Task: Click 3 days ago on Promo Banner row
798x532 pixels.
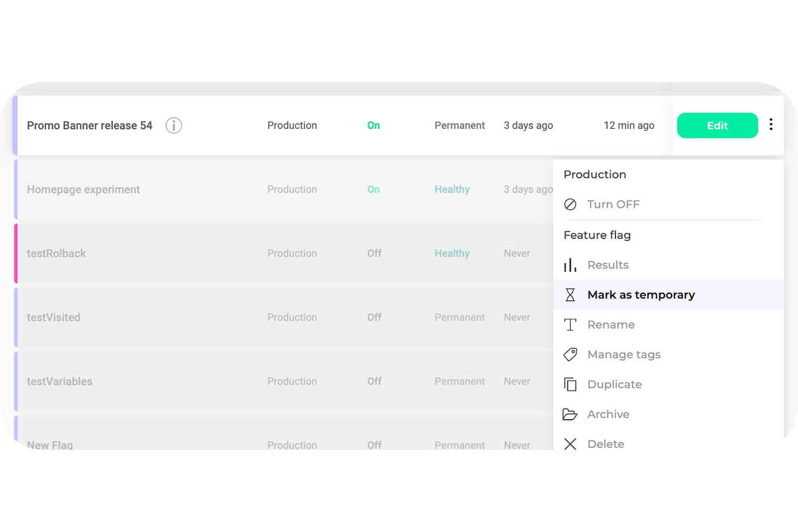Action: (x=528, y=126)
